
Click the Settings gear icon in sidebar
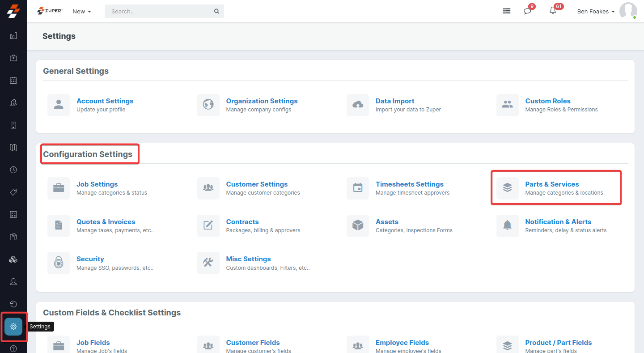tap(13, 327)
